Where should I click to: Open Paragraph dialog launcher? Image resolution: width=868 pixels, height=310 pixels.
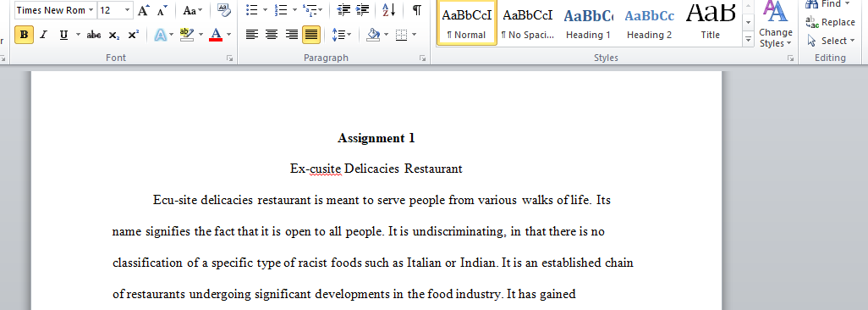[x=422, y=58]
